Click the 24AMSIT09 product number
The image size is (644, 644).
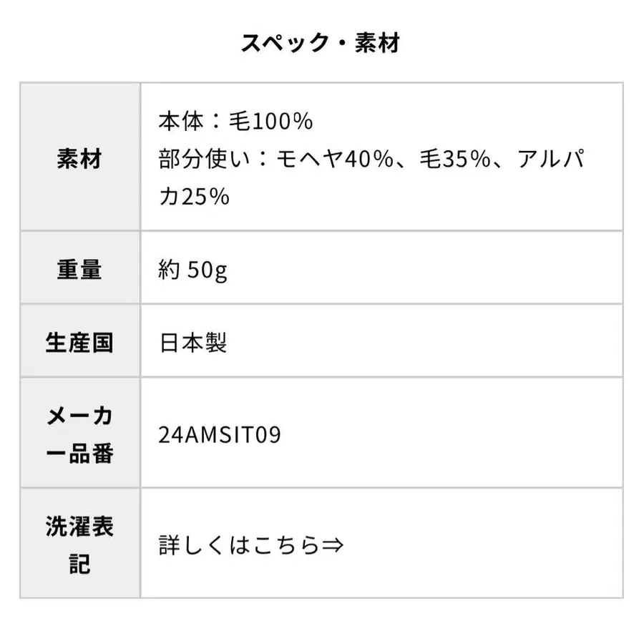coord(220,434)
